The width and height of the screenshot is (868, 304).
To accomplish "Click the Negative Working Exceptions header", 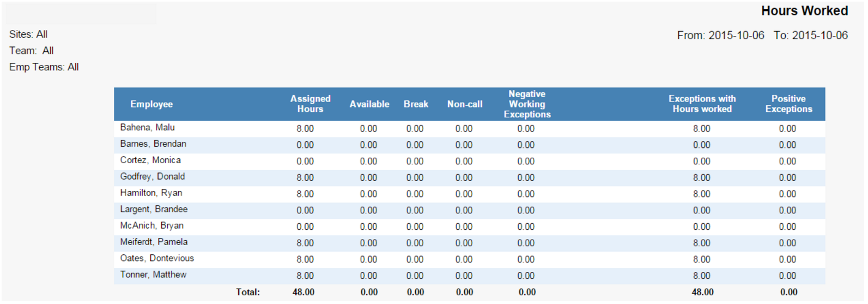I will click(x=527, y=104).
